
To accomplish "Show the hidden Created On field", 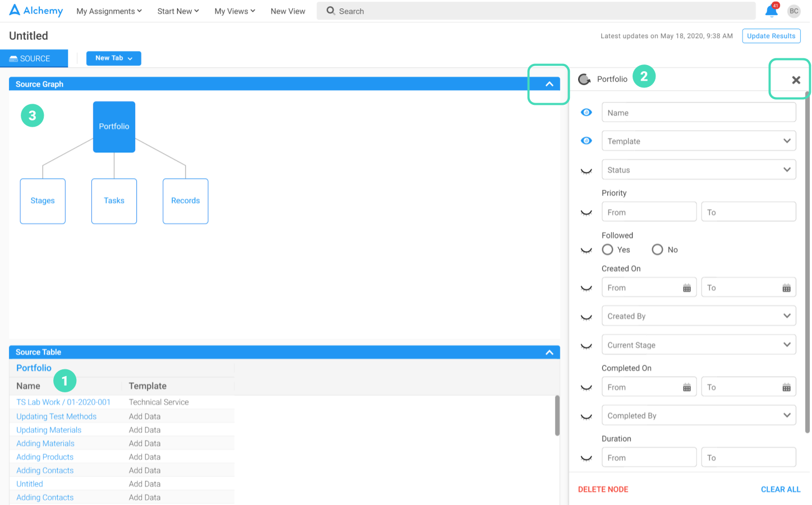I will [587, 289].
